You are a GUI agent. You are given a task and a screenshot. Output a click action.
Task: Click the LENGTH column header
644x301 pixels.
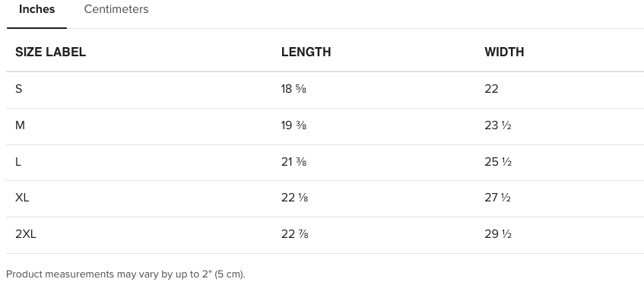click(x=306, y=52)
